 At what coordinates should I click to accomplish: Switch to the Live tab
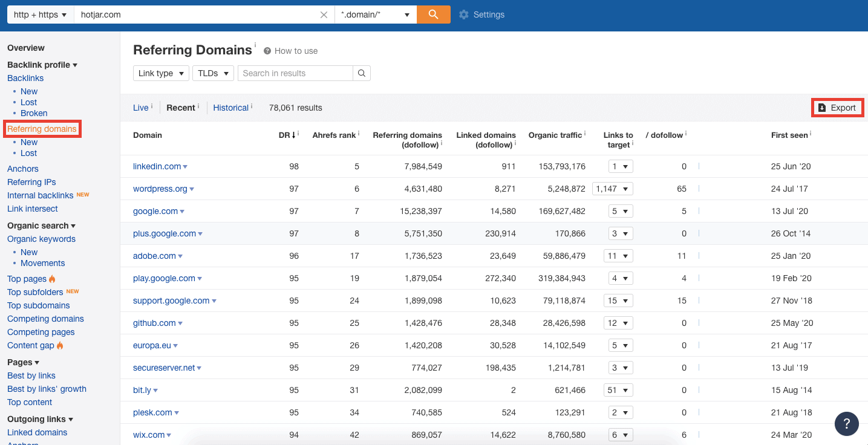pyautogui.click(x=140, y=108)
